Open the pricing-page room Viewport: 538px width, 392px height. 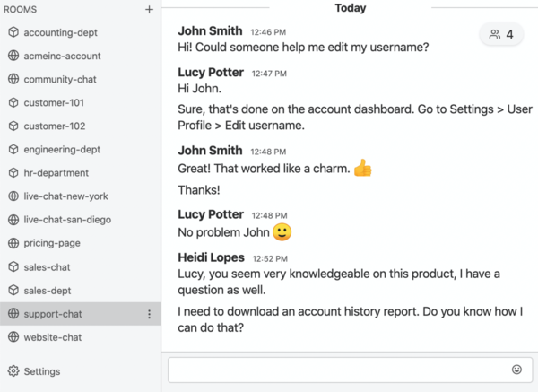pyautogui.click(x=54, y=243)
